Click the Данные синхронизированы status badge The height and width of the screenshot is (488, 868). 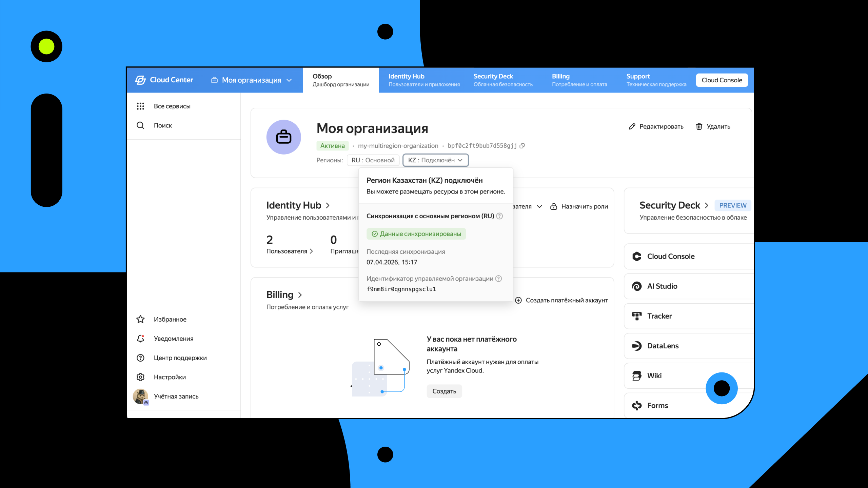416,234
